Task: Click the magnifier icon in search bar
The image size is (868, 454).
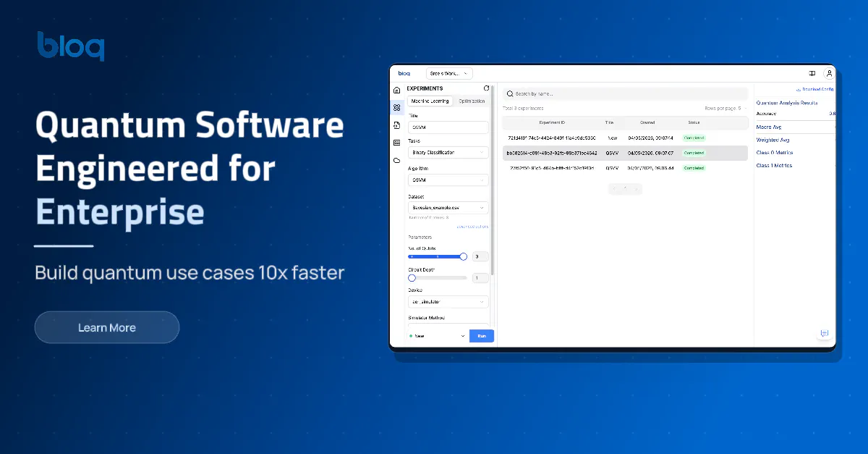Action: pyautogui.click(x=510, y=93)
